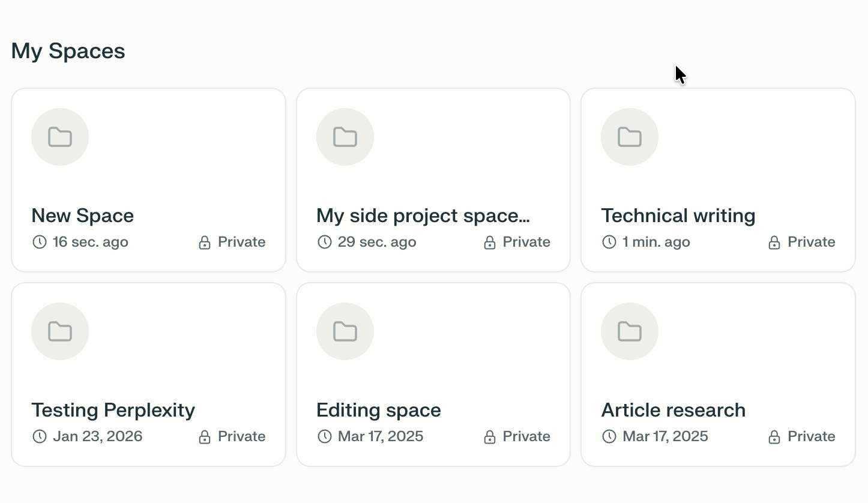This screenshot has width=868, height=503.
Task: Click the clock icon beside 29 sec. ago
Action: pos(325,242)
